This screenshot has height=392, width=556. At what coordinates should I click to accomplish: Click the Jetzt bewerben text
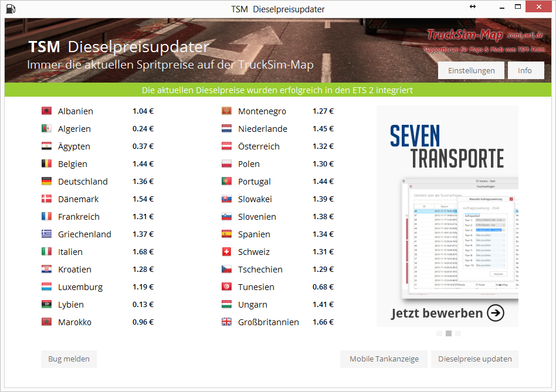coord(437,313)
